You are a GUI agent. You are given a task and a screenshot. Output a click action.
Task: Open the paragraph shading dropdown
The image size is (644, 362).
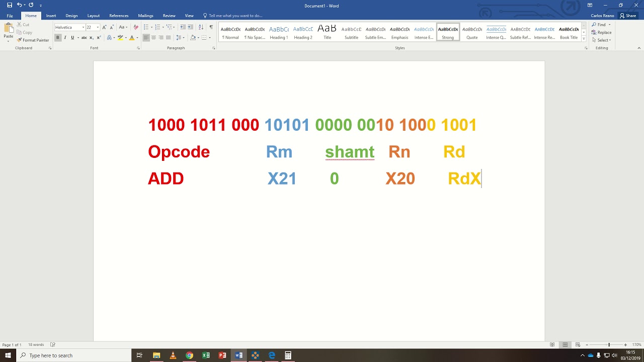(198, 38)
